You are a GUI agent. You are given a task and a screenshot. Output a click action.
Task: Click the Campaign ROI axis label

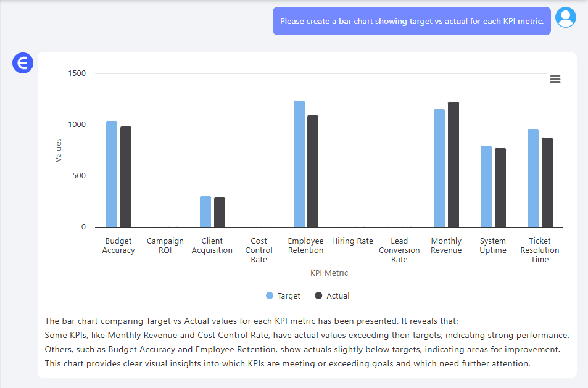click(165, 246)
